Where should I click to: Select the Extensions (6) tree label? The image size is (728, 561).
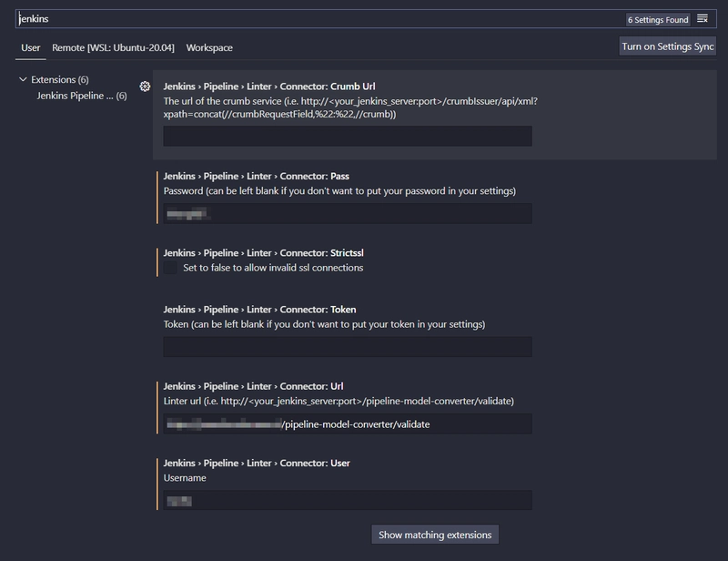(60, 80)
